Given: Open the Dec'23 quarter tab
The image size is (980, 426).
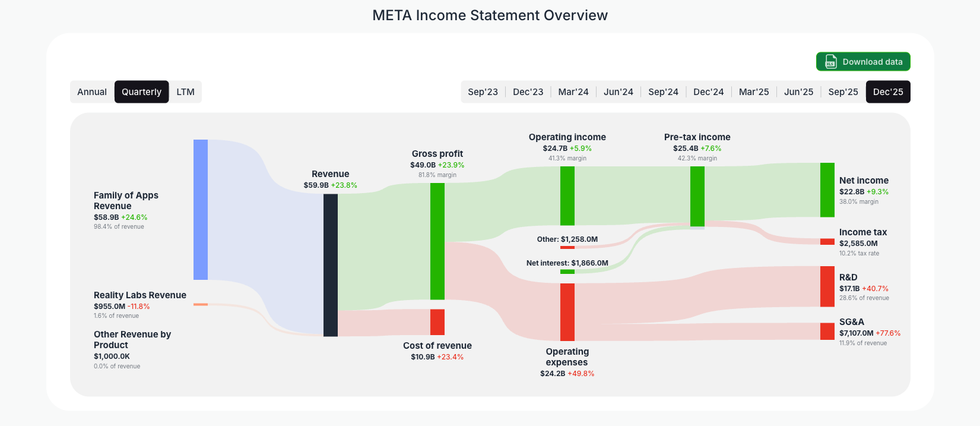Looking at the screenshot, I should pyautogui.click(x=528, y=91).
